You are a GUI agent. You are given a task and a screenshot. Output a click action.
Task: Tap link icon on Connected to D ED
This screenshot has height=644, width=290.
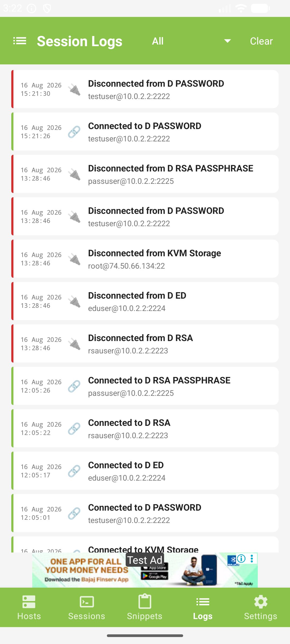(x=74, y=471)
